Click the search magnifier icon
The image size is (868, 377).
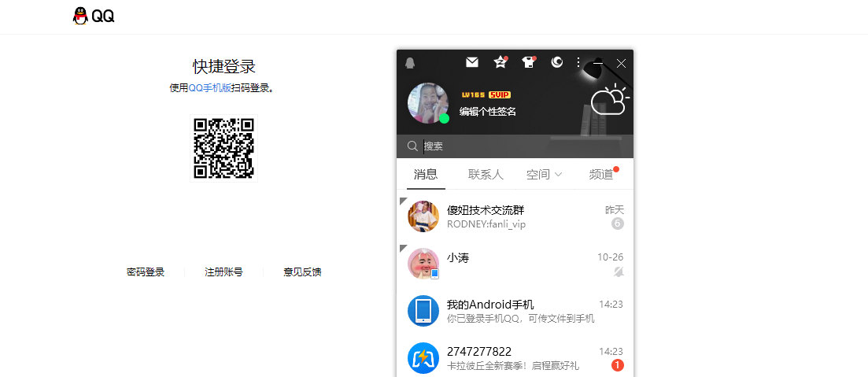click(x=412, y=146)
